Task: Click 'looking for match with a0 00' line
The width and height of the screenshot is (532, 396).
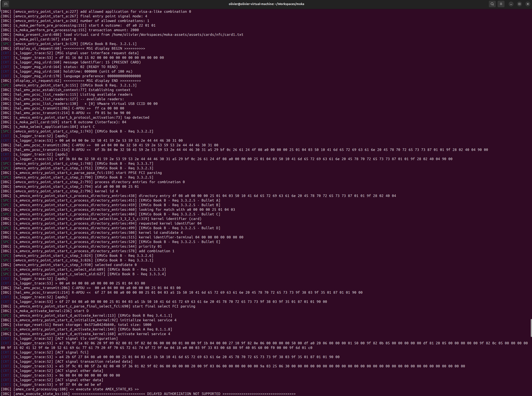Action: [118, 210]
